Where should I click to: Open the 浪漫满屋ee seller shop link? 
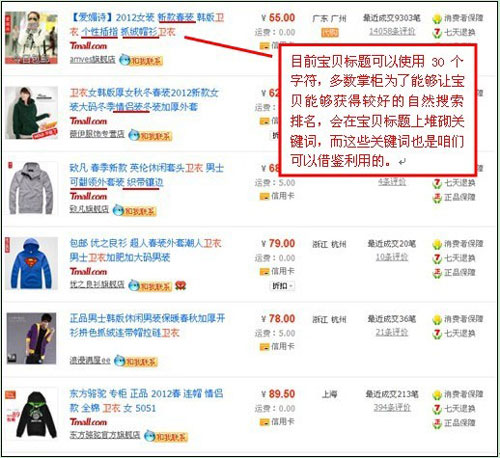tap(90, 360)
